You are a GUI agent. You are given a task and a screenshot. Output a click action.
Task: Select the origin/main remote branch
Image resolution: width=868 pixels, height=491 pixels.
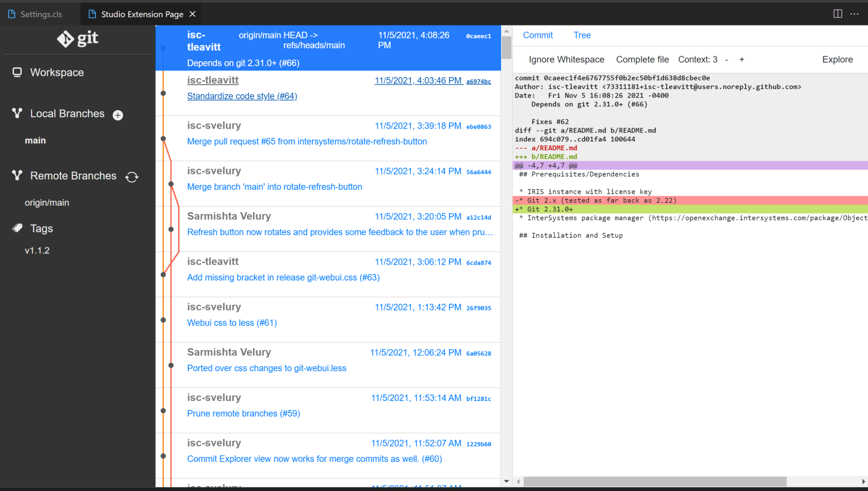47,202
